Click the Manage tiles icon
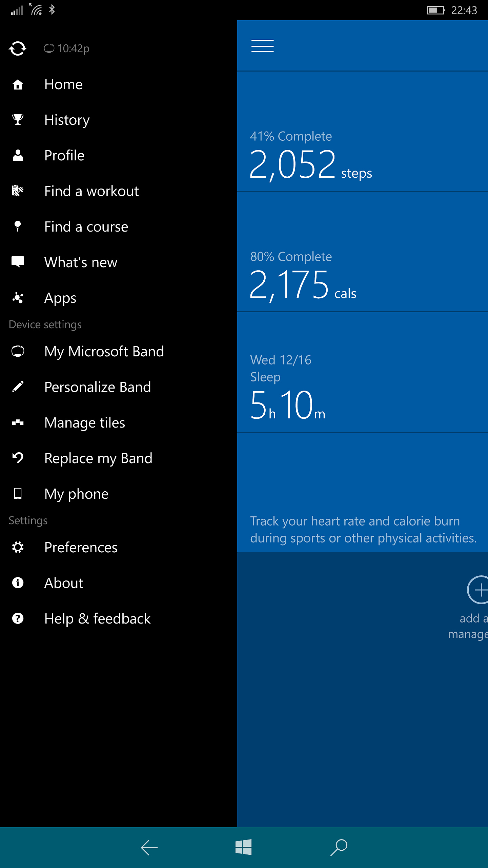This screenshot has height=868, width=488. click(x=18, y=422)
